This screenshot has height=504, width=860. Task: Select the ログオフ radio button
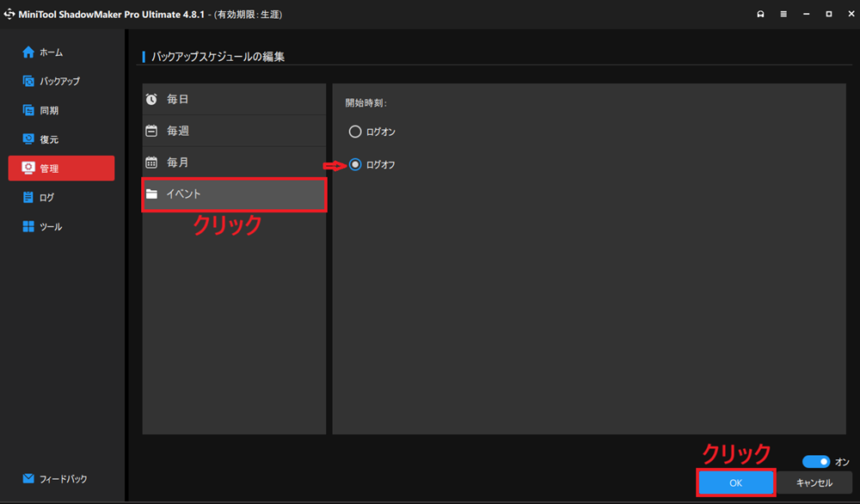tap(355, 164)
